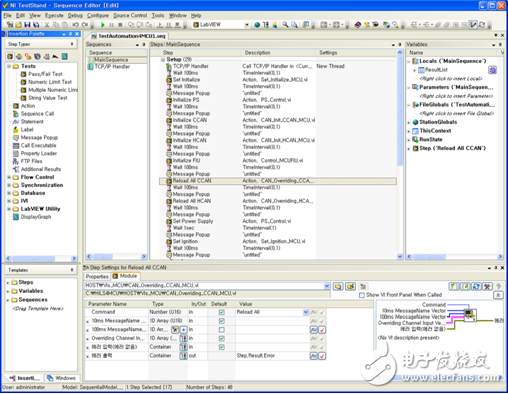Click the Save toolbar icon
This screenshot has width=508, height=394.
27,25
